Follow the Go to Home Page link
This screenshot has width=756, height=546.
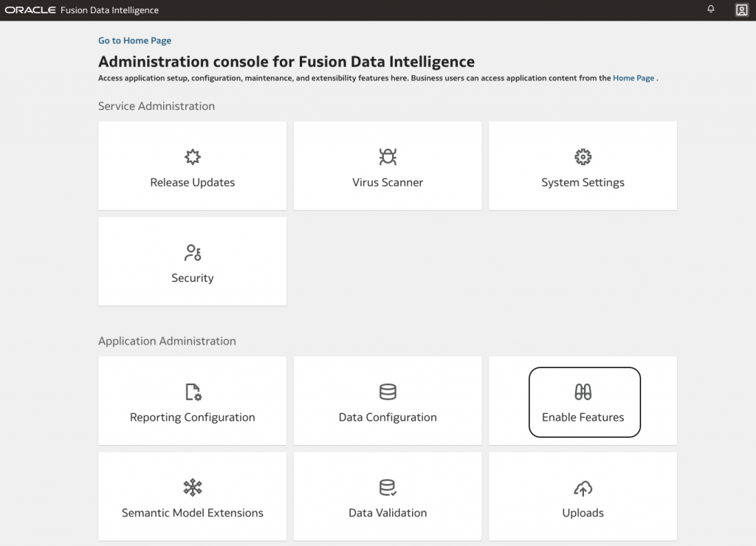click(x=134, y=41)
